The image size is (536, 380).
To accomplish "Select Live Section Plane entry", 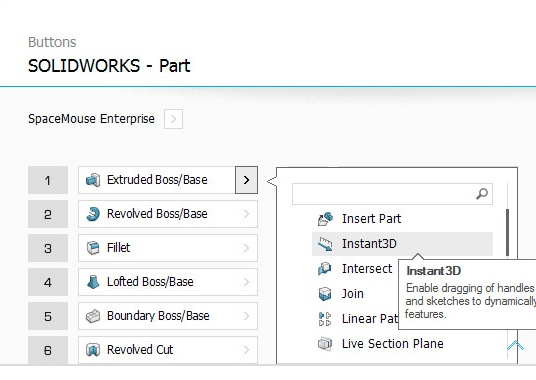I will (402, 343).
